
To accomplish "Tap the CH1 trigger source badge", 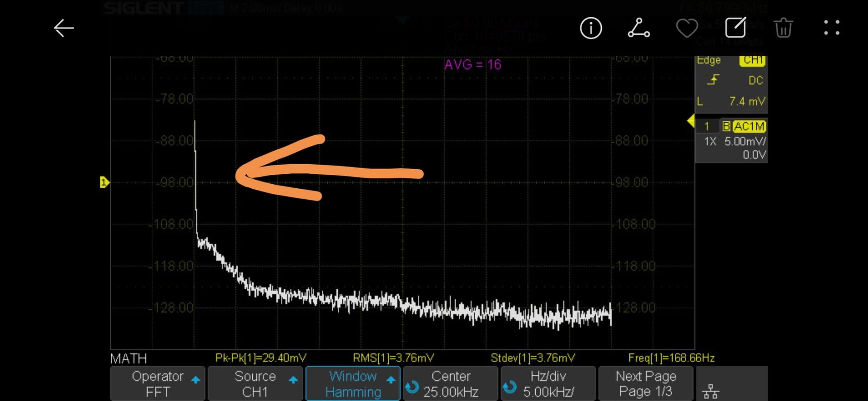I will click(x=752, y=61).
